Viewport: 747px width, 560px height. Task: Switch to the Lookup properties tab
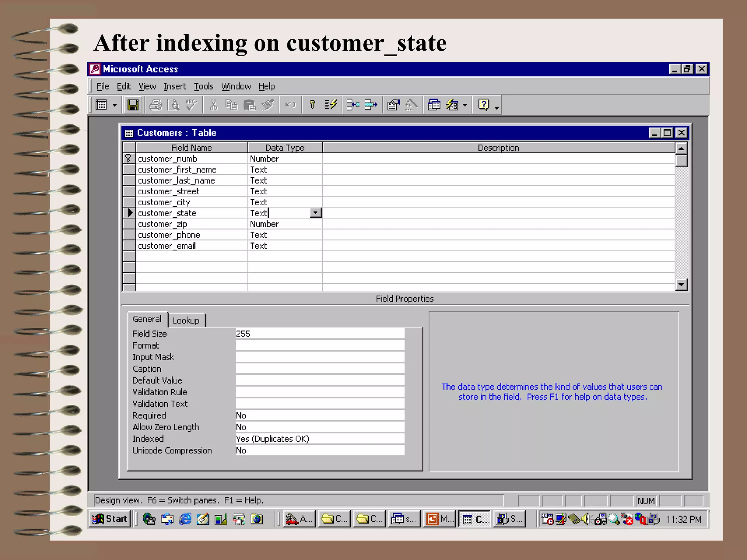[x=186, y=320]
